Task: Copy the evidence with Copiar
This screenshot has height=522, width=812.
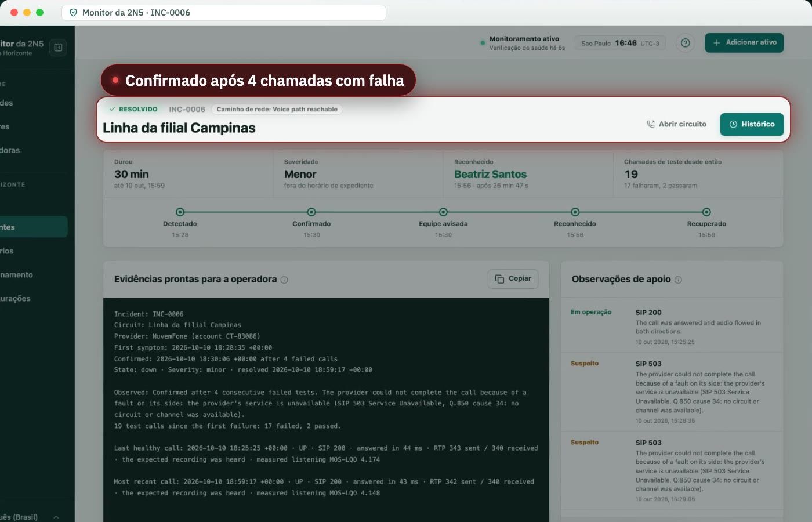Action: click(513, 279)
